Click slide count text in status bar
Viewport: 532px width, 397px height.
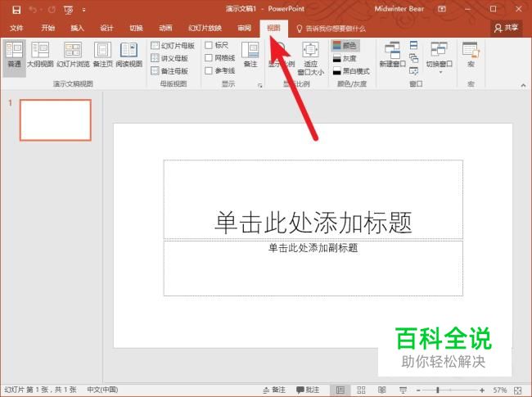click(x=40, y=390)
